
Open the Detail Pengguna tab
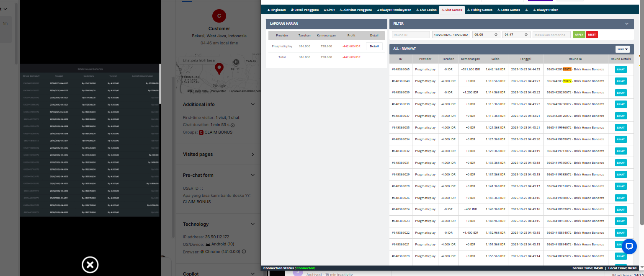304,10
